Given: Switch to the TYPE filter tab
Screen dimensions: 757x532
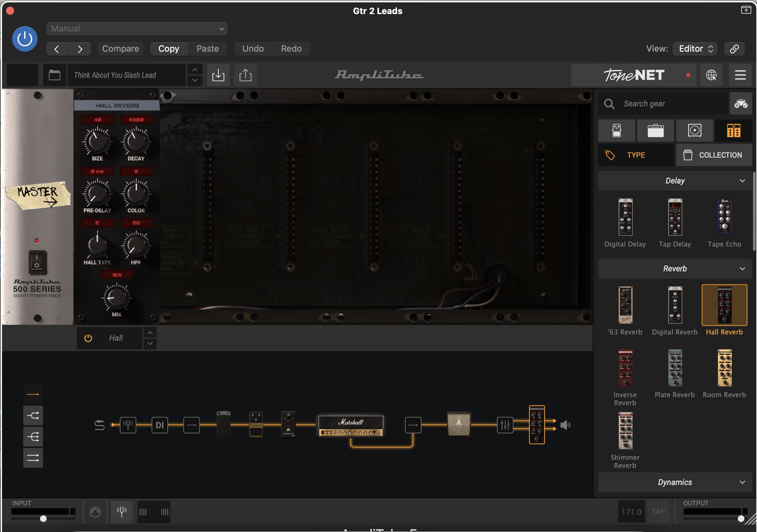Looking at the screenshot, I should pyautogui.click(x=636, y=155).
